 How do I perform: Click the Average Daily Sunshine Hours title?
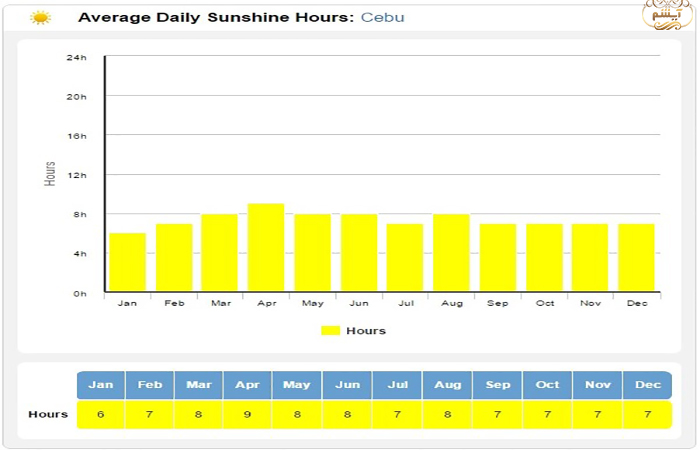pos(214,18)
